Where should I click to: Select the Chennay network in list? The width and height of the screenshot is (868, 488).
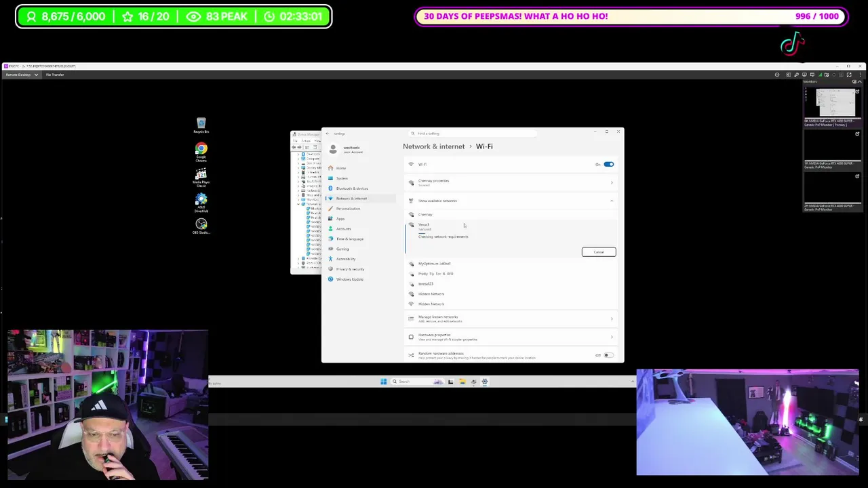pos(512,214)
